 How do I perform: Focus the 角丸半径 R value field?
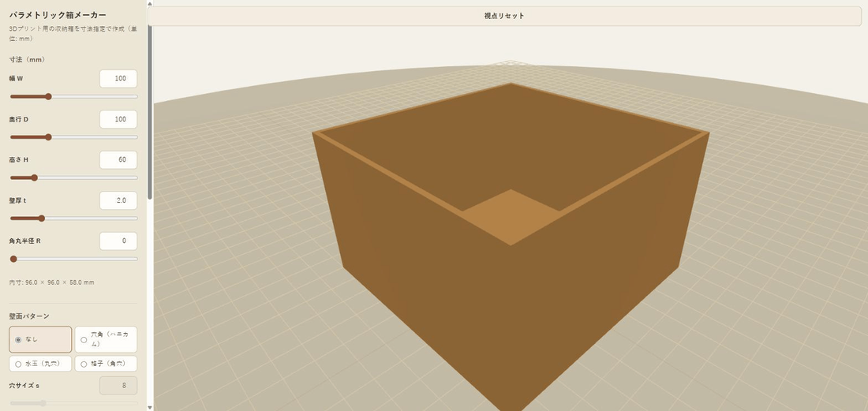point(118,241)
